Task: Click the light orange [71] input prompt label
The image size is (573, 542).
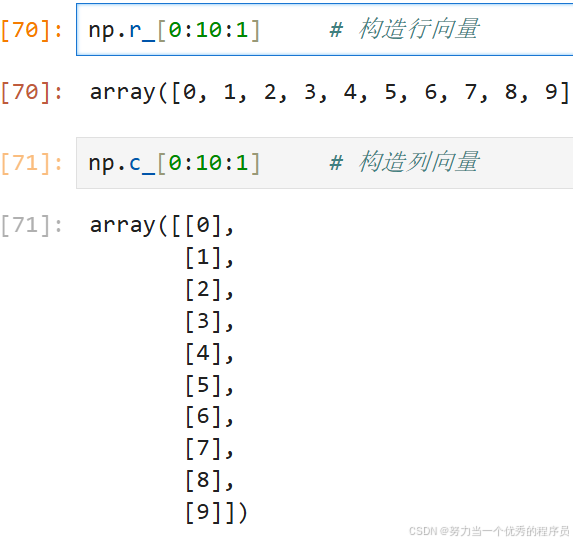Action: click(31, 163)
